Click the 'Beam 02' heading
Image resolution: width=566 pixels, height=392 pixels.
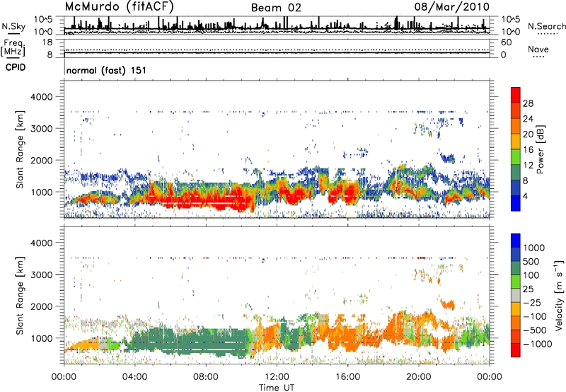pos(276,8)
